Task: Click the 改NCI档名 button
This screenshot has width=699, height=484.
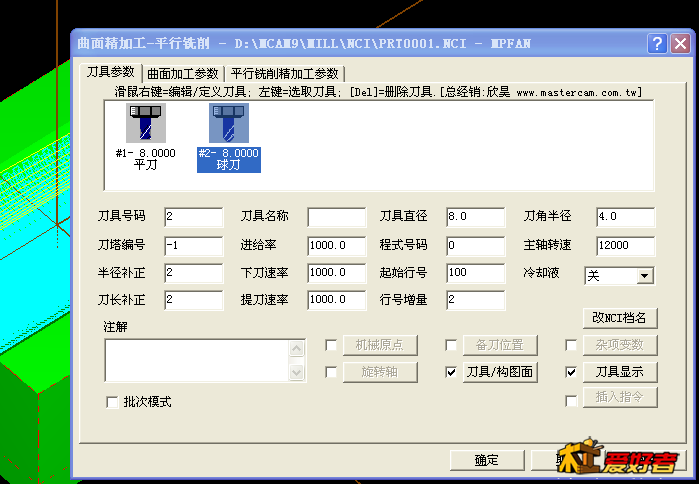Action: [x=620, y=318]
